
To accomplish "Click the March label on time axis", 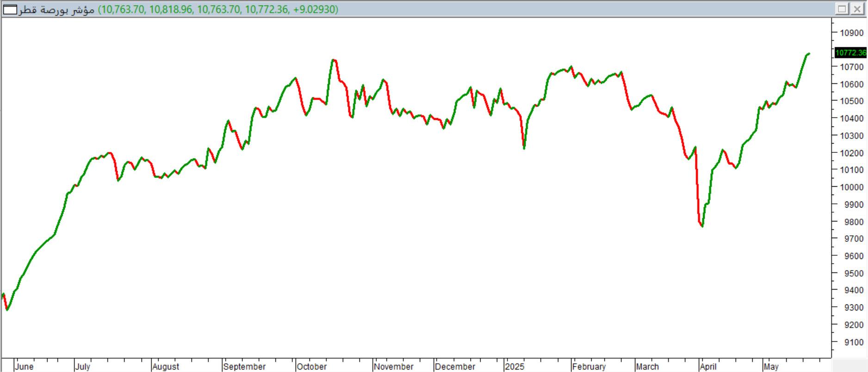I will coord(647,366).
